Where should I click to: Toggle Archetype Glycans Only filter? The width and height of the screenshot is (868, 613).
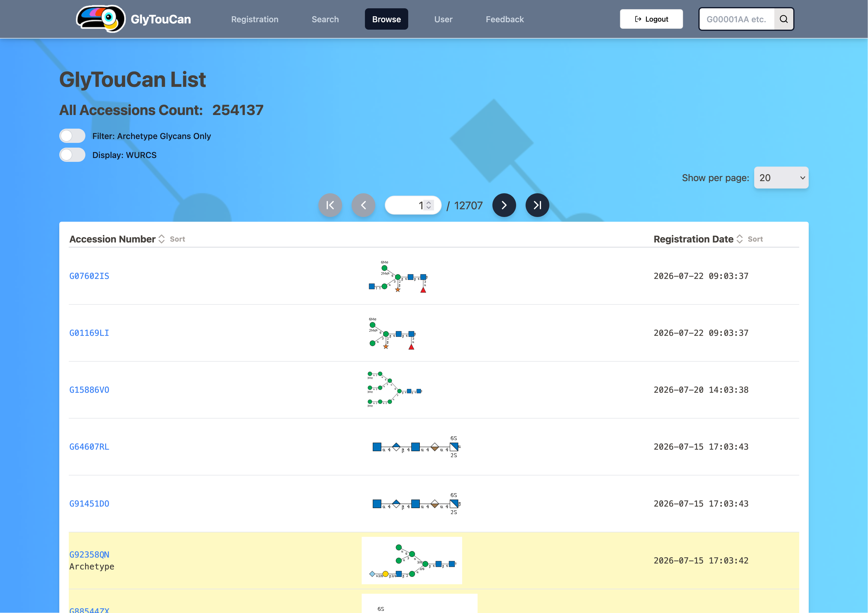(x=72, y=136)
